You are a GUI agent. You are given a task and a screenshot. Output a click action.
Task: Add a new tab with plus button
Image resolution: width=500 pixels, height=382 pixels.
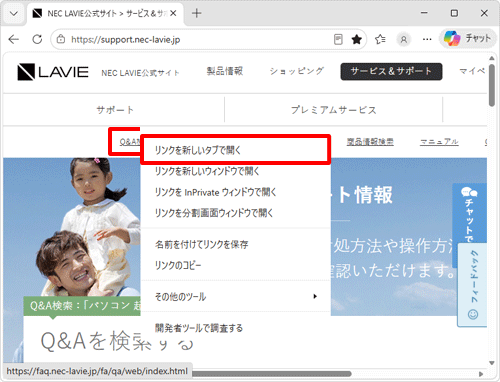[197, 13]
